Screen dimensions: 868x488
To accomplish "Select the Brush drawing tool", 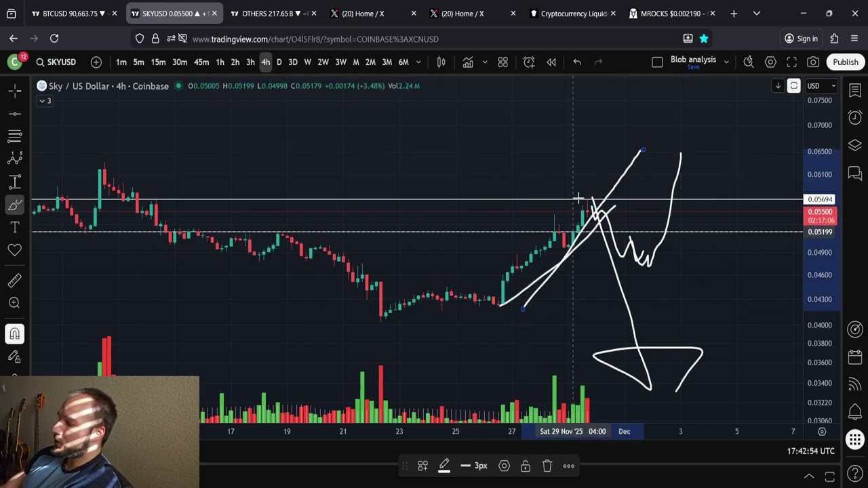I will [14, 205].
